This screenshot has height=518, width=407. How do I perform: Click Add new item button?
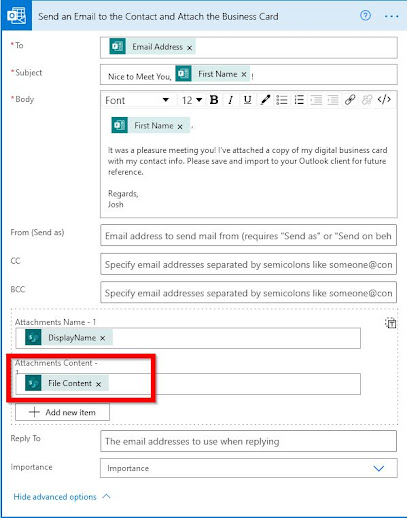[x=62, y=412]
